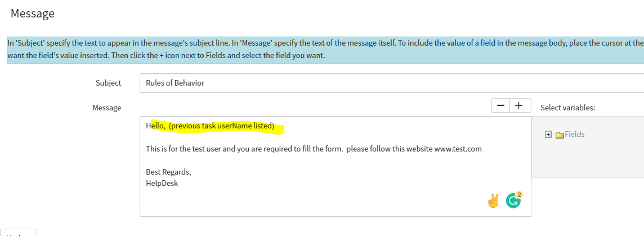Viewport: 644px width, 236px height.
Task: Click the yellow Fields folder icon
Action: tap(560, 135)
